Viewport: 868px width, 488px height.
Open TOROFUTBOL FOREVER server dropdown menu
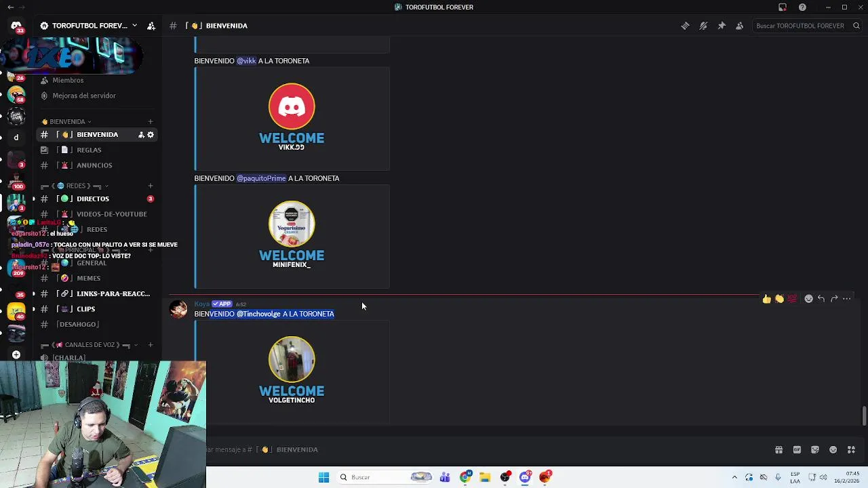(89, 26)
